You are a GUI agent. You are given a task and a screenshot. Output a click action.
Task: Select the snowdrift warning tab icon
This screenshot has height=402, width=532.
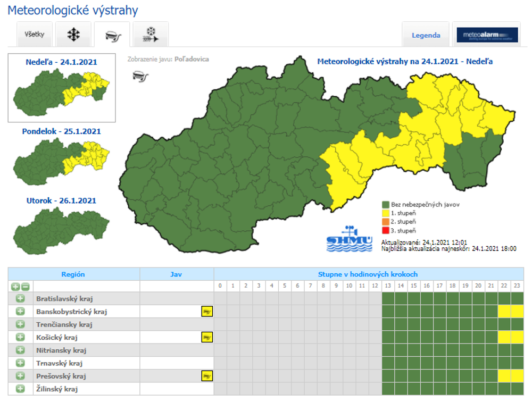tap(151, 34)
